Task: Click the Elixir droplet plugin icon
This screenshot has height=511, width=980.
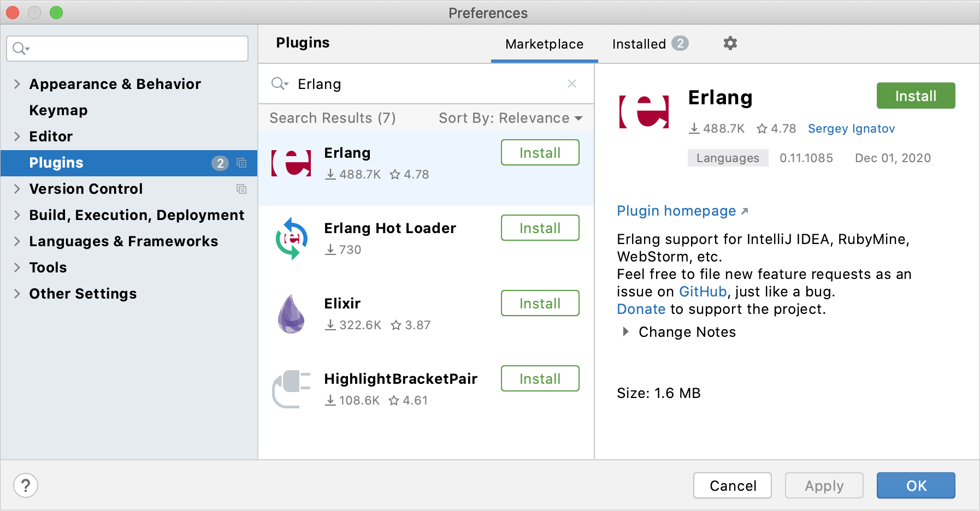Action: pos(291,314)
